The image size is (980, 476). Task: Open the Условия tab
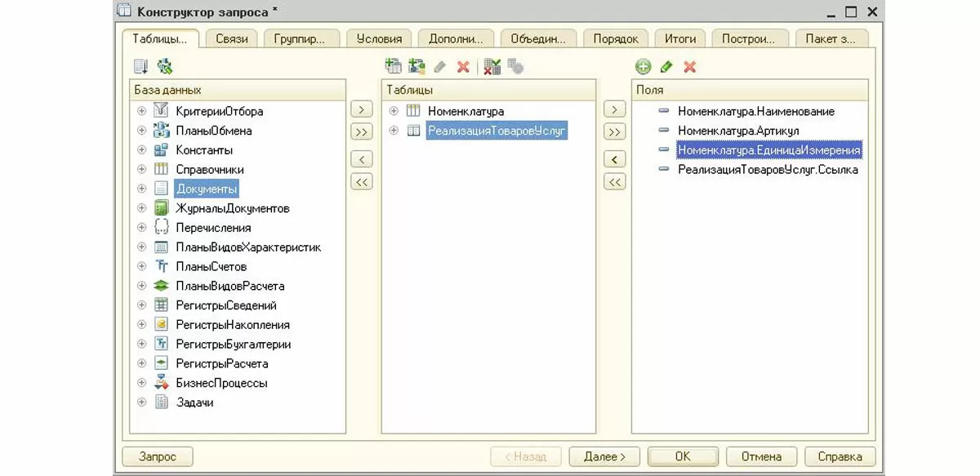(x=380, y=38)
